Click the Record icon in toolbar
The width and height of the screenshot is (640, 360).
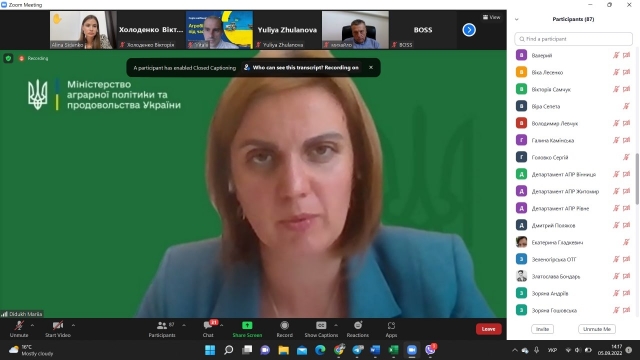click(284, 325)
